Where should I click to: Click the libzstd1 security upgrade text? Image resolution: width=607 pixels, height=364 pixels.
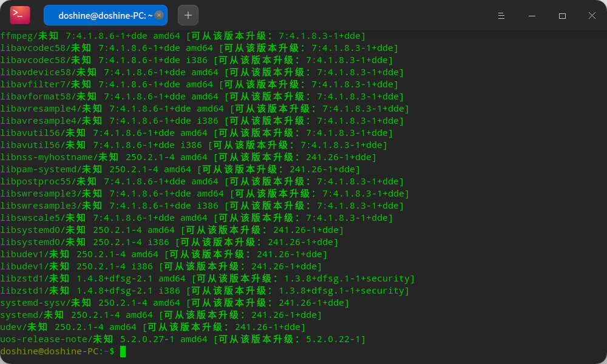pos(346,278)
